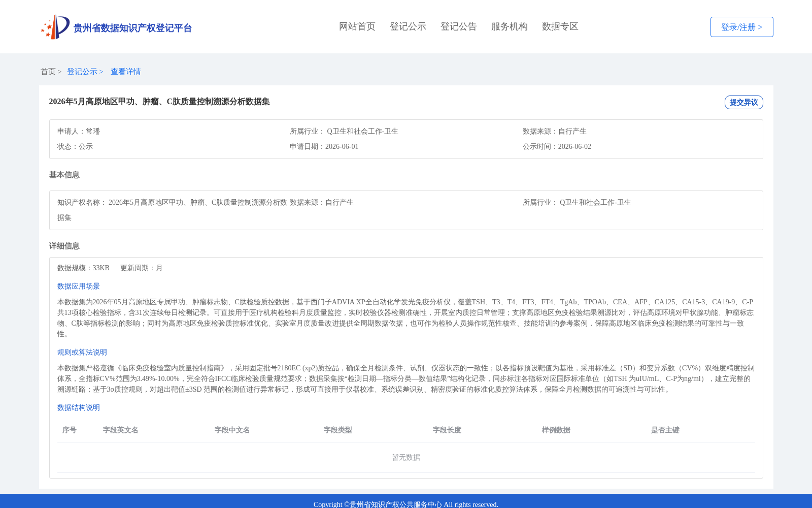Image resolution: width=812 pixels, height=508 pixels.
Task: Click the 序号 column header
Action: point(70,430)
